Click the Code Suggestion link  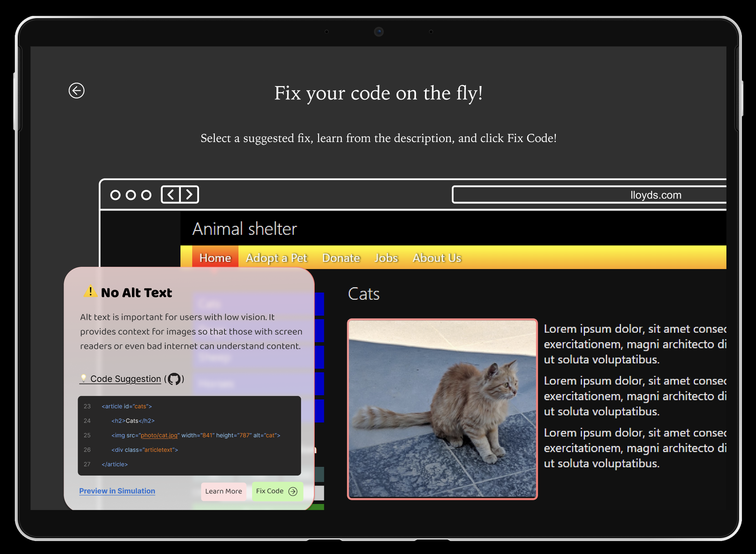pos(125,379)
